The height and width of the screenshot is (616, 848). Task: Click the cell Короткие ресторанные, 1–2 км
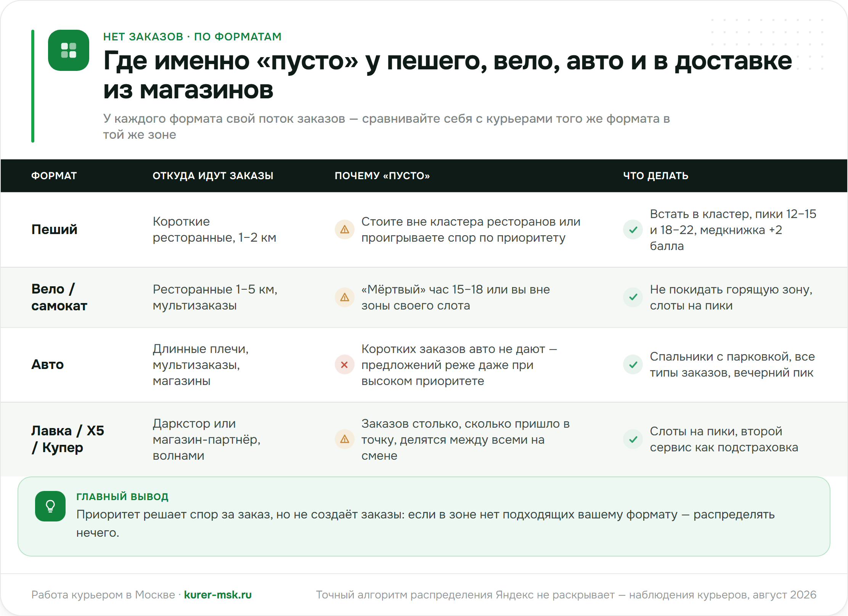215,229
